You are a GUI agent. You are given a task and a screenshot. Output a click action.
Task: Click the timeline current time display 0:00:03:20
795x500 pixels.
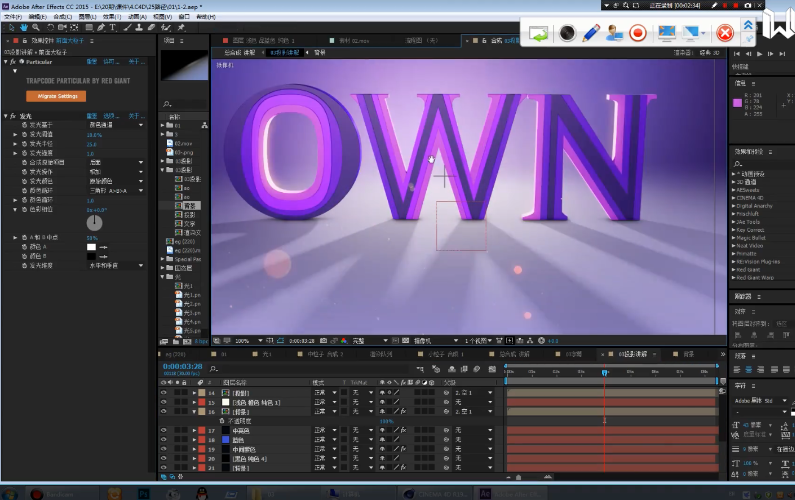click(x=181, y=366)
